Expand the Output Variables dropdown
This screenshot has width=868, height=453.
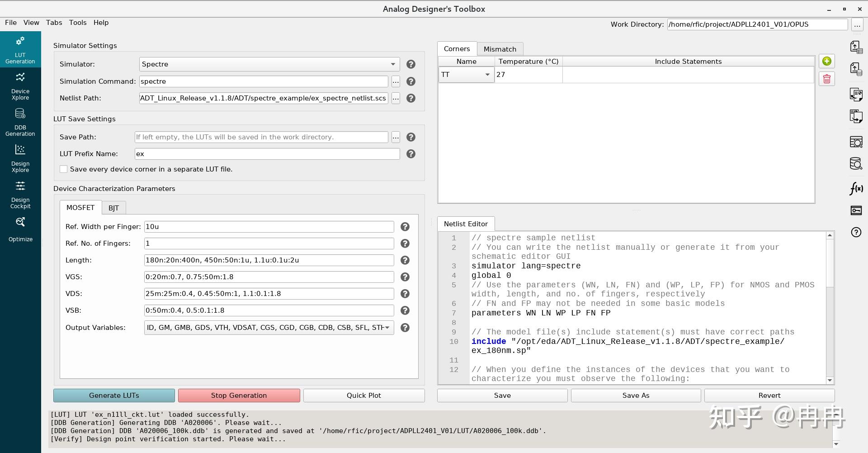[269, 328]
